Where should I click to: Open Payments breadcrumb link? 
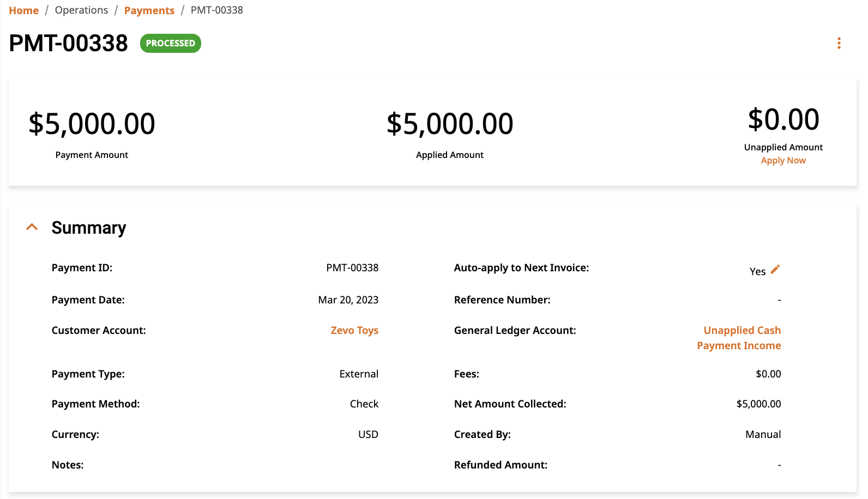[x=149, y=10]
